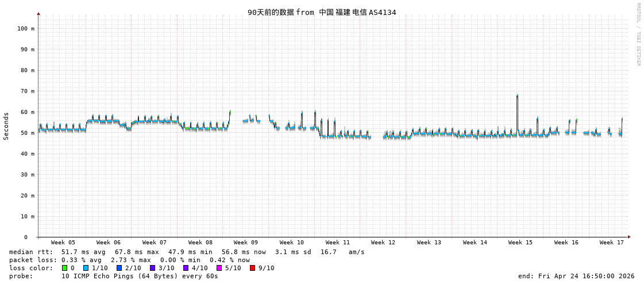Click the red 9/10 loss swatch
Screen dimensions: 644x284
tap(252, 268)
